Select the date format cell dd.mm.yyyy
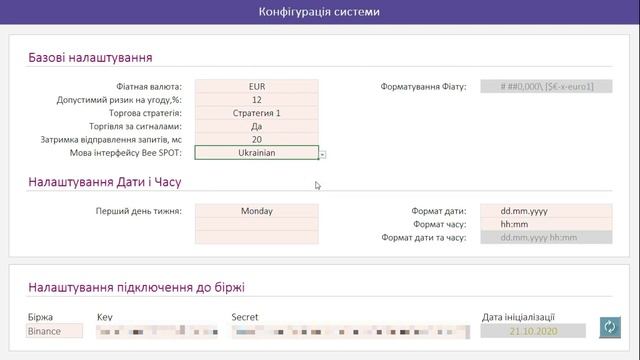Viewport: 640px width, 360px height. click(546, 211)
